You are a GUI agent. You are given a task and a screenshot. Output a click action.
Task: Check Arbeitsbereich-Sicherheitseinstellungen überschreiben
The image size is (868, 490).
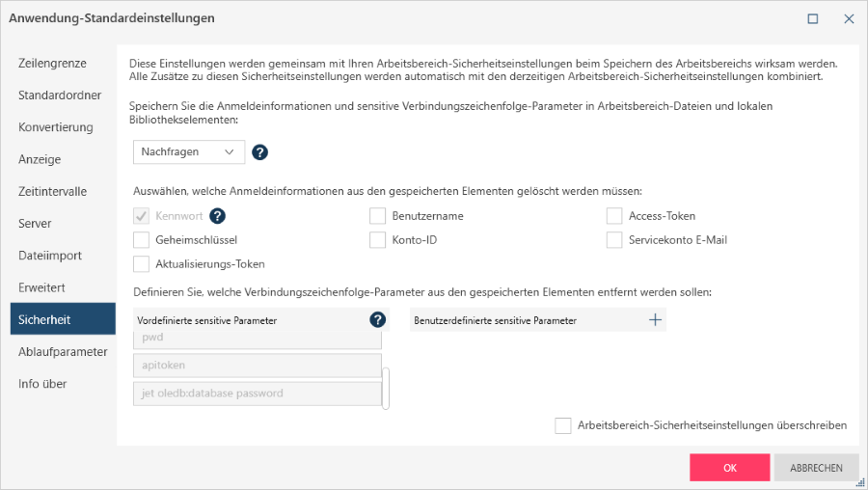click(x=563, y=425)
